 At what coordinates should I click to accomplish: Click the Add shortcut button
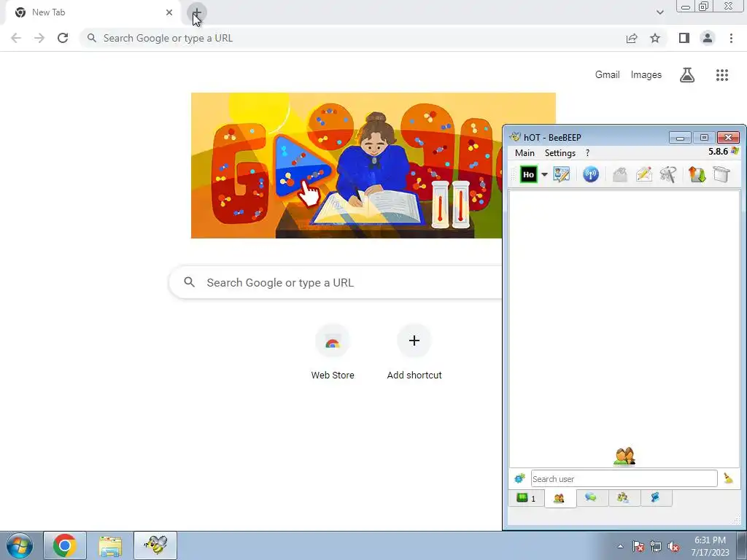pyautogui.click(x=414, y=352)
